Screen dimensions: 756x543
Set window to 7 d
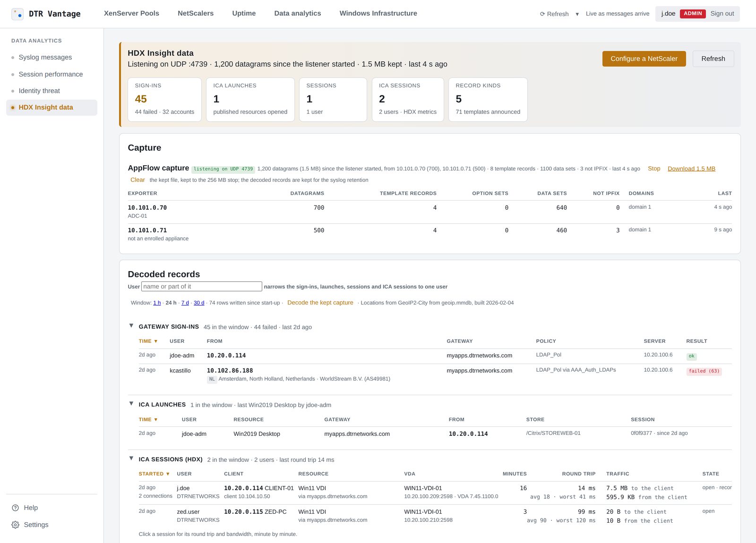[x=185, y=303]
